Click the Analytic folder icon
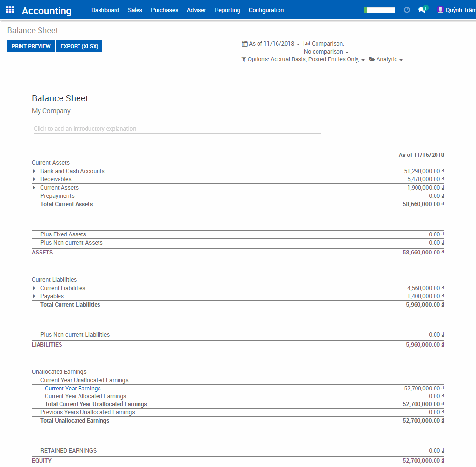This screenshot has height=467, width=476. 372,59
